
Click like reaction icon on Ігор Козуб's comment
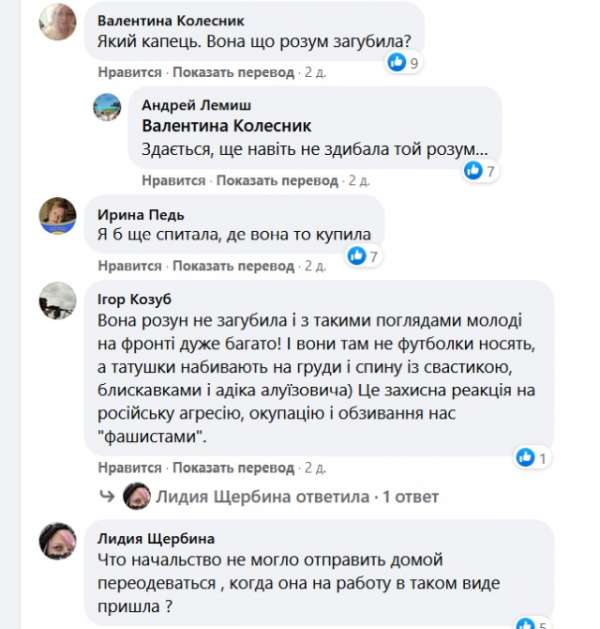[x=526, y=458]
